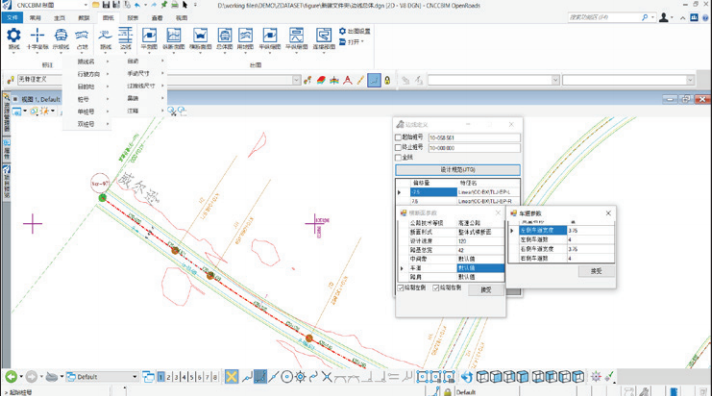This screenshot has height=396, width=712.
Task: Switch to the 视图 ribbon tab
Action: coord(182,18)
